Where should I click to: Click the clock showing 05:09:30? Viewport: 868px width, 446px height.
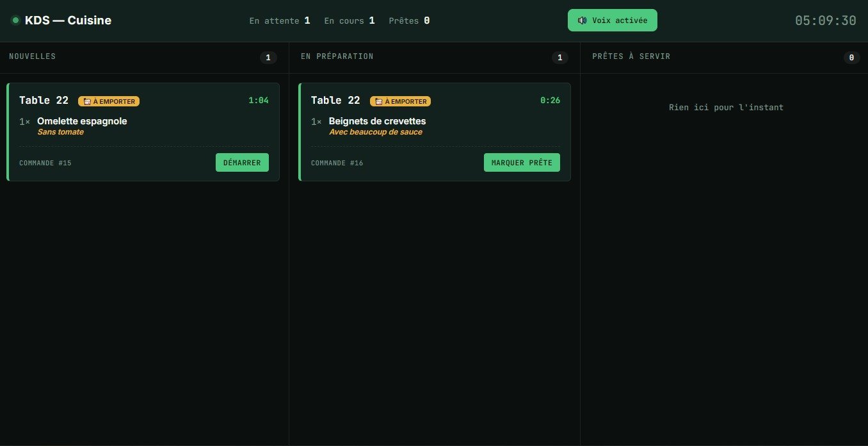tap(826, 21)
